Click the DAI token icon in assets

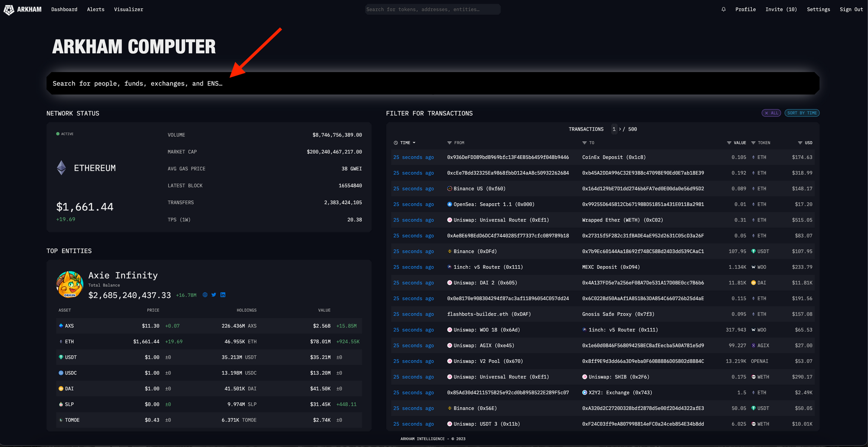point(61,388)
